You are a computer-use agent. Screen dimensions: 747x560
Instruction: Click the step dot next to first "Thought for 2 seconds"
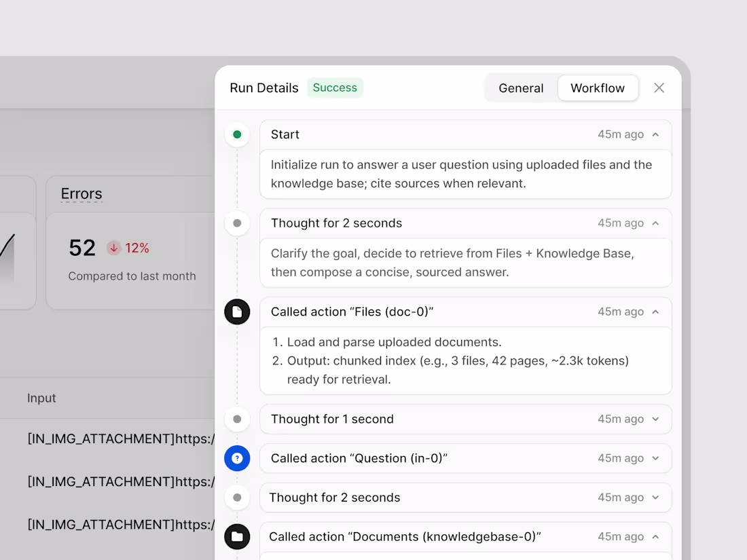click(237, 223)
